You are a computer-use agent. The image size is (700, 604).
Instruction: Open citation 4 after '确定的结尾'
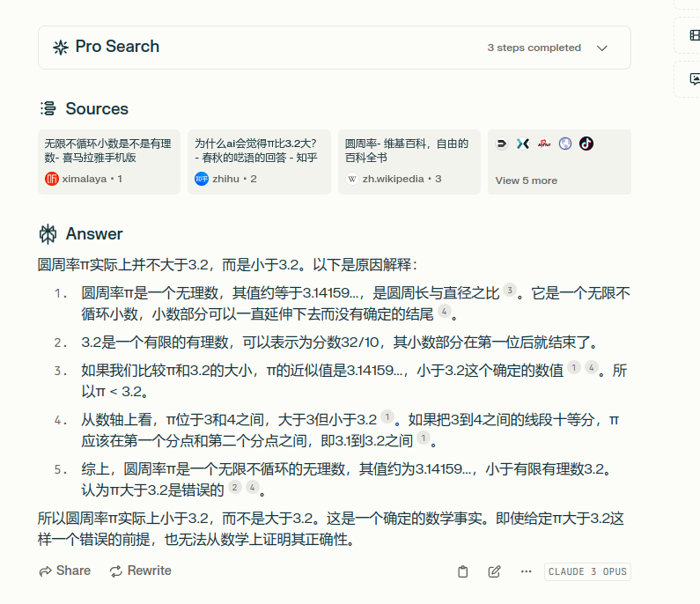(x=444, y=311)
